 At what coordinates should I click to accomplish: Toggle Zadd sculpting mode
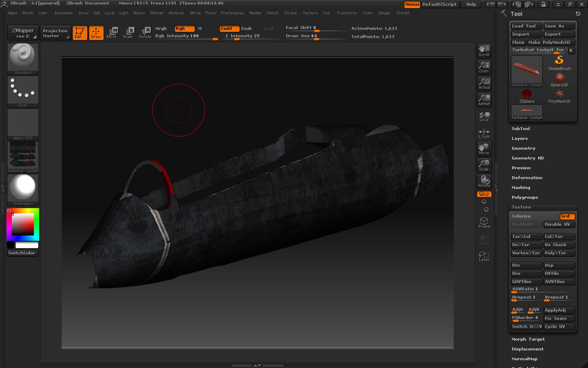[x=228, y=29]
